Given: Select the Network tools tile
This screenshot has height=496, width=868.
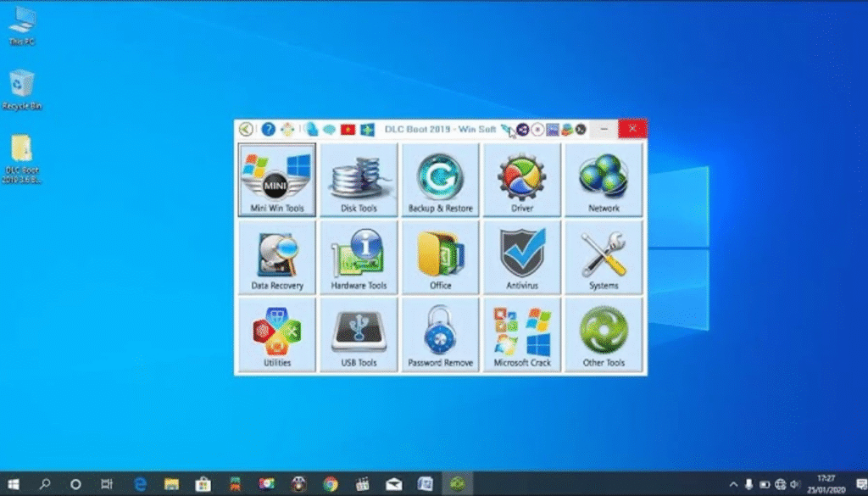Looking at the screenshot, I should (x=604, y=181).
